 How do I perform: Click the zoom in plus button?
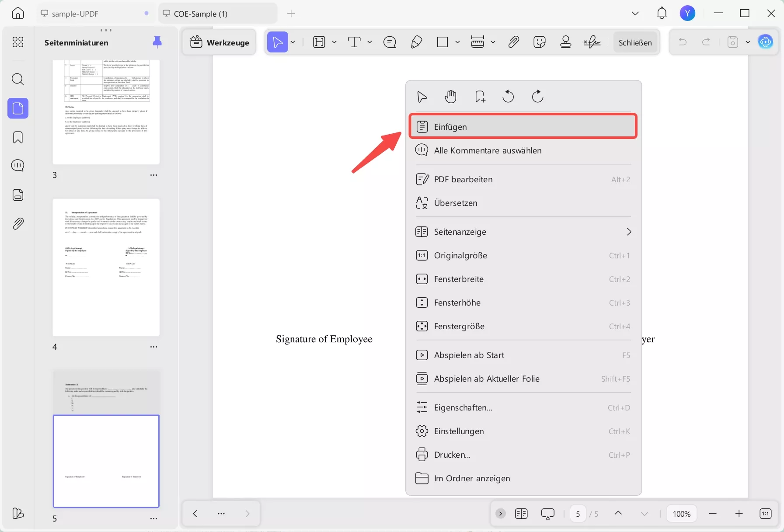[739, 514]
